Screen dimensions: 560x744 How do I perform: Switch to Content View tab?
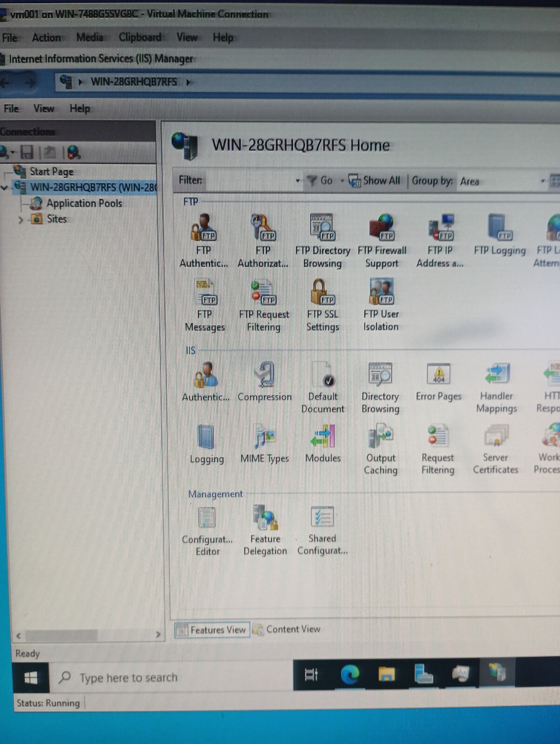[x=287, y=629]
